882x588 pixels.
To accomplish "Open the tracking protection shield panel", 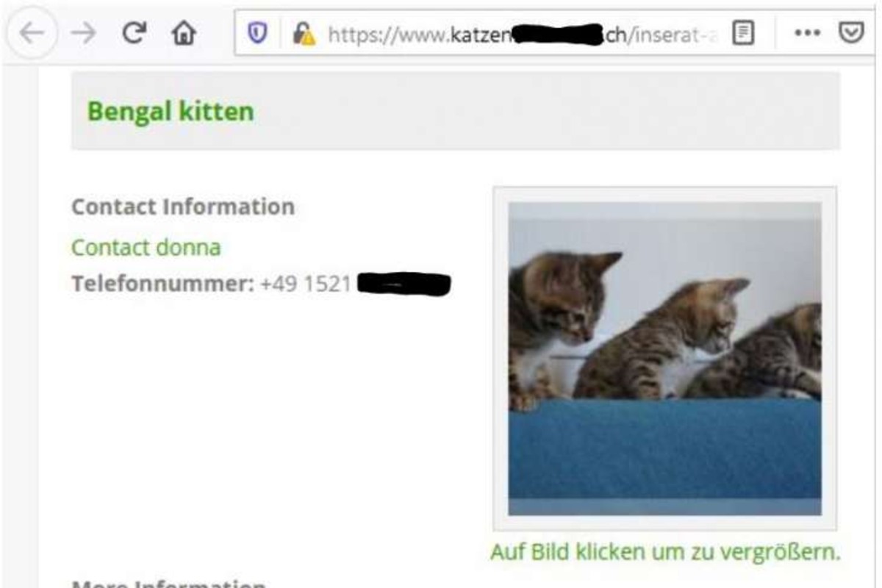I will 257,33.
